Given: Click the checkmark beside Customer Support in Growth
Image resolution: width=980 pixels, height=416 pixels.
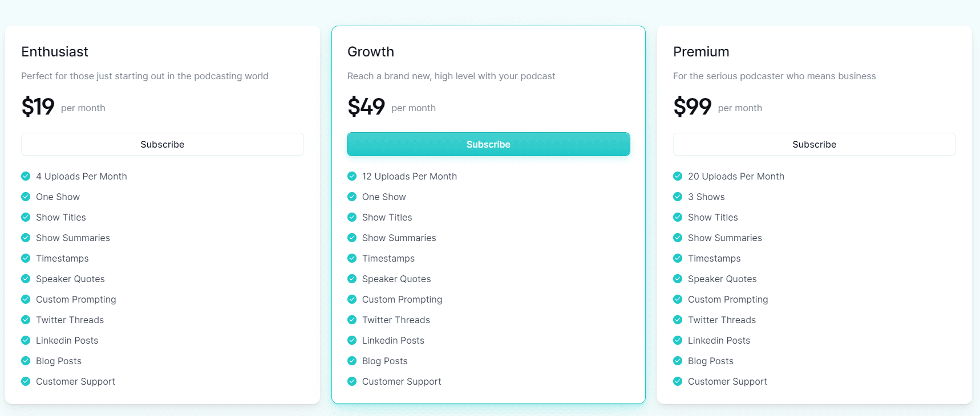Looking at the screenshot, I should [351, 381].
